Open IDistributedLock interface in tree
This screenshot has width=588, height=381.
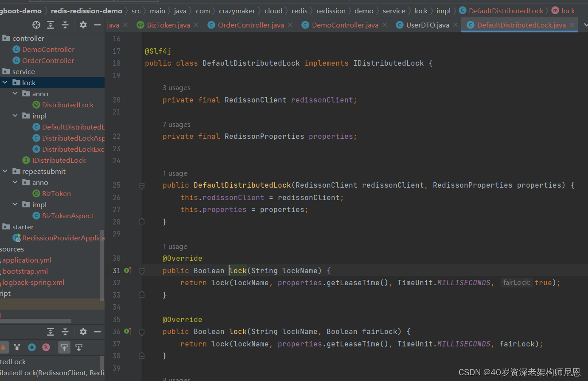[59, 160]
